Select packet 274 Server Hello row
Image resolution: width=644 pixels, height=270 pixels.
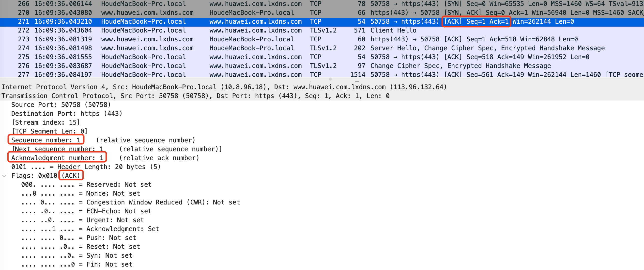point(322,48)
